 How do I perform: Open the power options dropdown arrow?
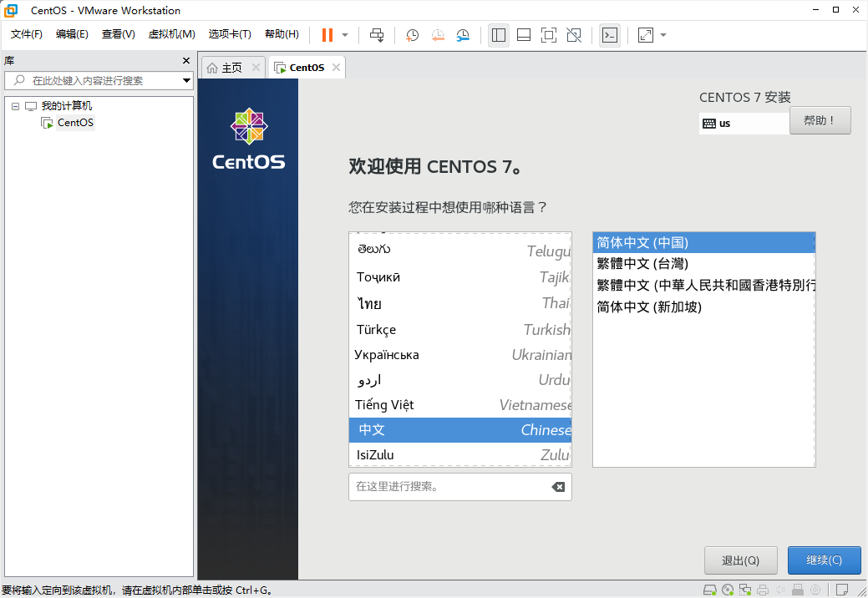(345, 35)
